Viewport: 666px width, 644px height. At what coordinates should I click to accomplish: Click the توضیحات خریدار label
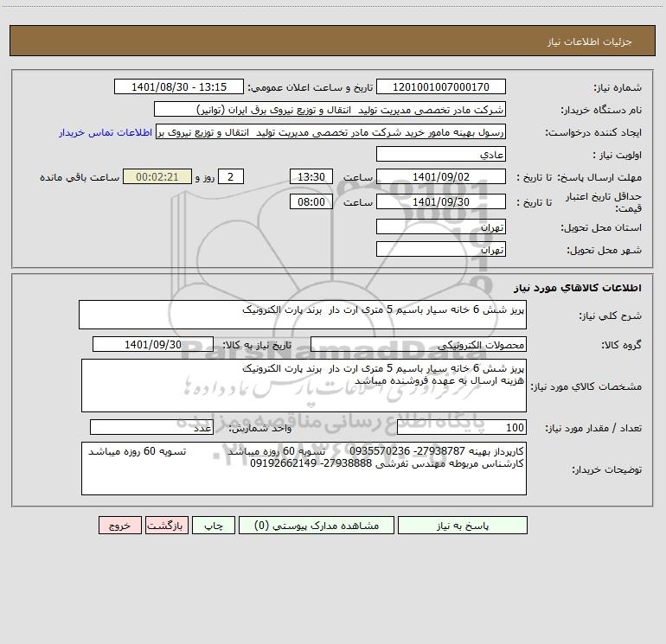click(x=607, y=469)
